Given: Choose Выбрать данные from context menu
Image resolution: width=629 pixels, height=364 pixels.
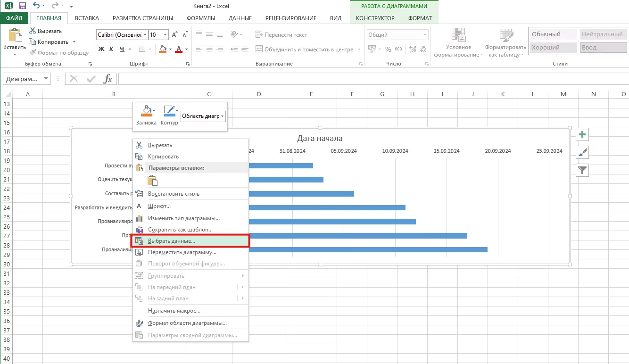Looking at the screenshot, I should click(x=172, y=241).
